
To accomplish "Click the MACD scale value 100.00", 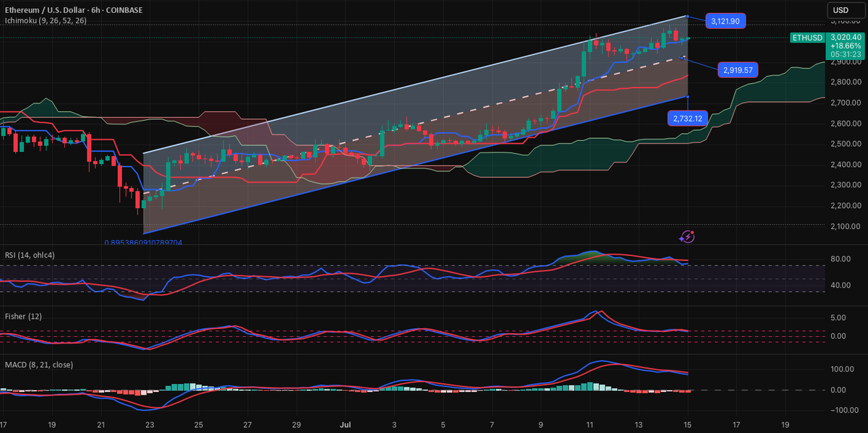I will coord(843,369).
